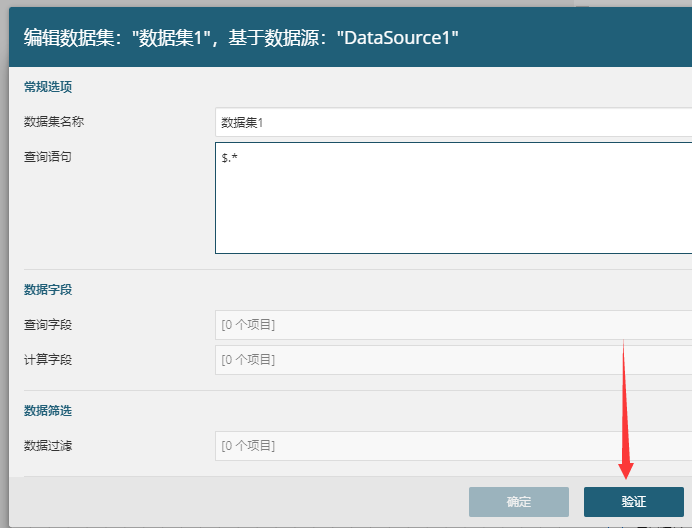
Task: Click the red arrow annotation
Action: click(626, 420)
